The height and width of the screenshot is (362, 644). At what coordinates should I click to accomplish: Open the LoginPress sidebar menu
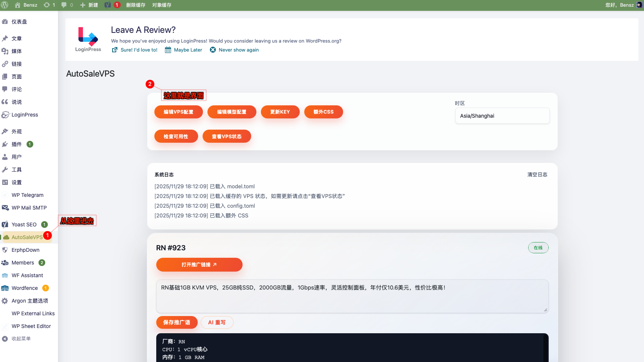(24, 115)
